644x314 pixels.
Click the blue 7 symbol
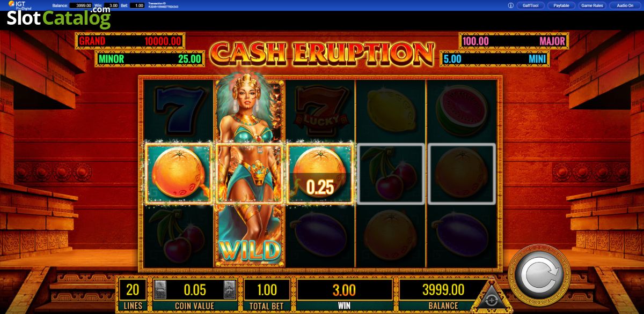(x=180, y=109)
